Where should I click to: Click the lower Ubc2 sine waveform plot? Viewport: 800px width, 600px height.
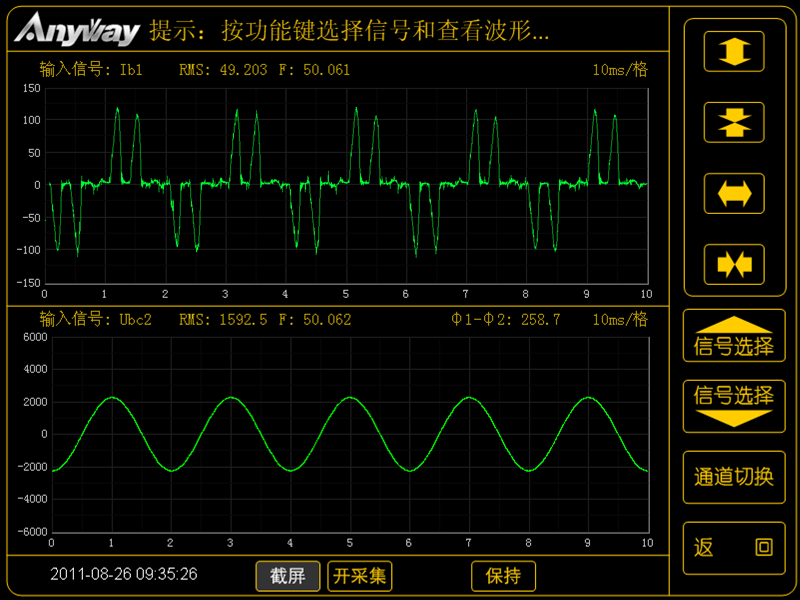(x=350, y=434)
